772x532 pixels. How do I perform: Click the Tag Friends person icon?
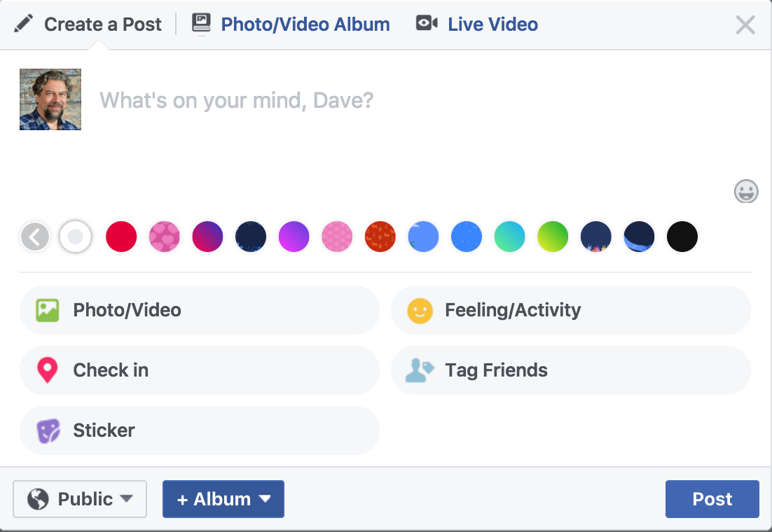[420, 370]
